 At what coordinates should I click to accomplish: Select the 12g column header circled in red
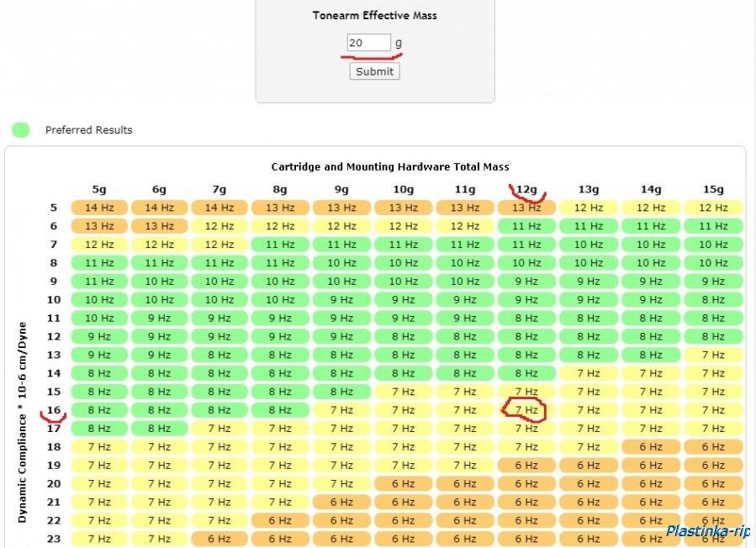click(526, 190)
